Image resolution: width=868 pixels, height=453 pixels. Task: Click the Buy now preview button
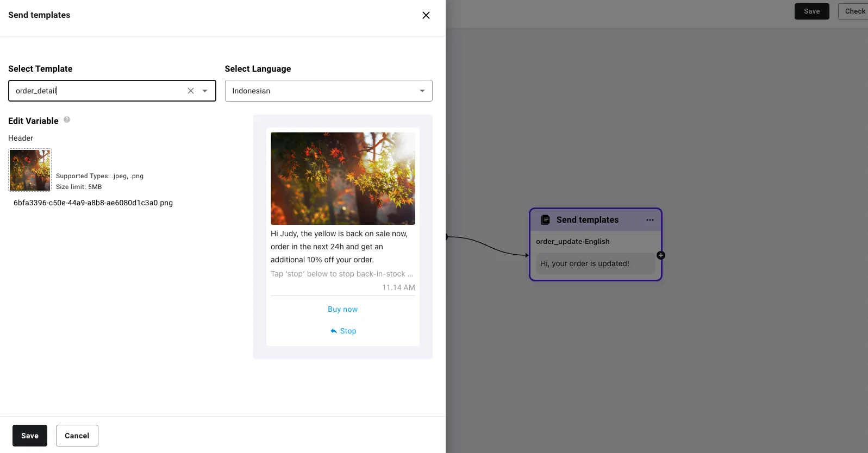click(343, 309)
